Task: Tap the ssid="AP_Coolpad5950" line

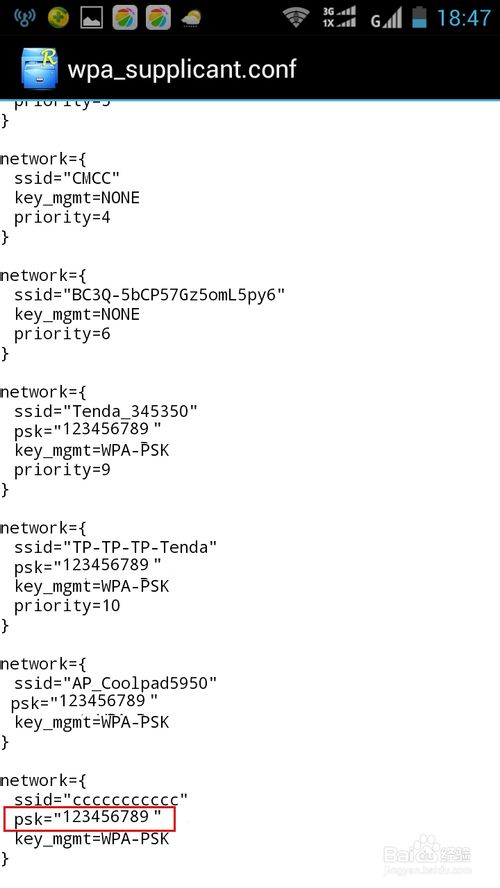Action: tap(116, 683)
